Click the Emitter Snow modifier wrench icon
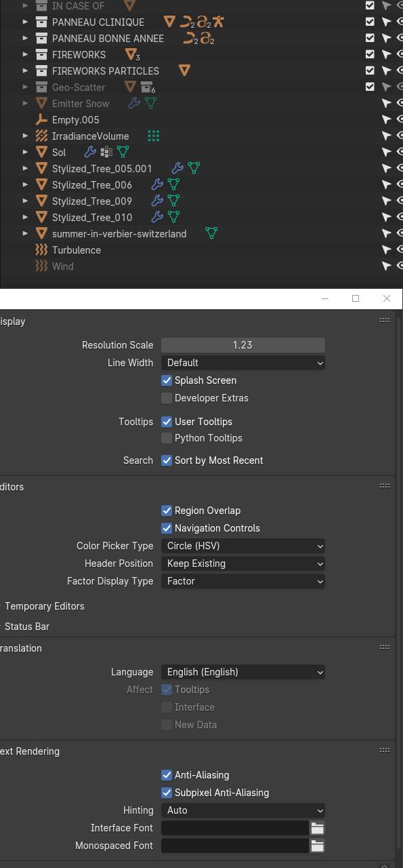 [x=134, y=103]
